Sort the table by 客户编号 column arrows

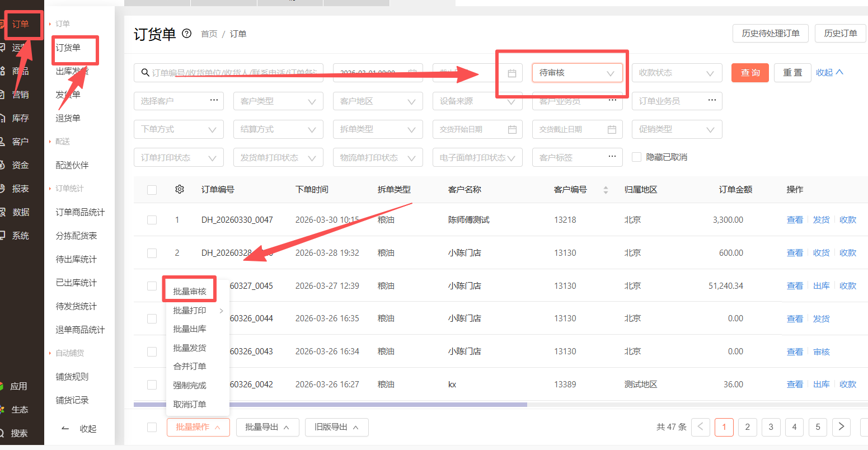[606, 190]
